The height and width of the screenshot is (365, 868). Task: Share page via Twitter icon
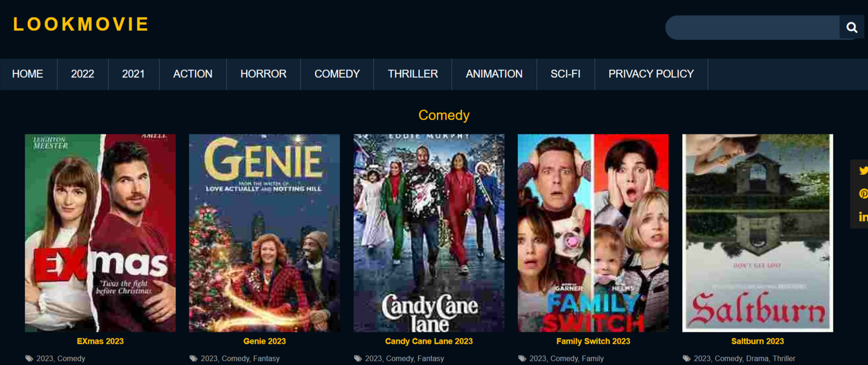(x=863, y=171)
